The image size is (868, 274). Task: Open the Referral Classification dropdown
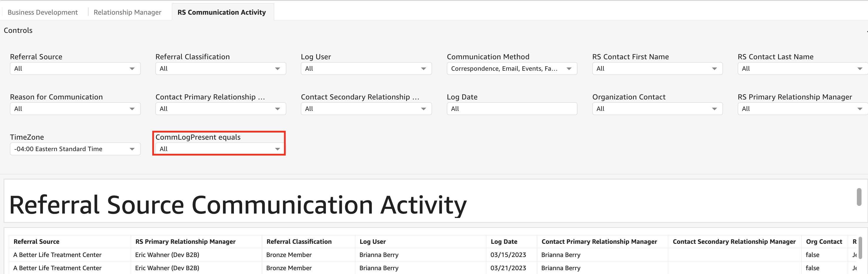coord(220,69)
